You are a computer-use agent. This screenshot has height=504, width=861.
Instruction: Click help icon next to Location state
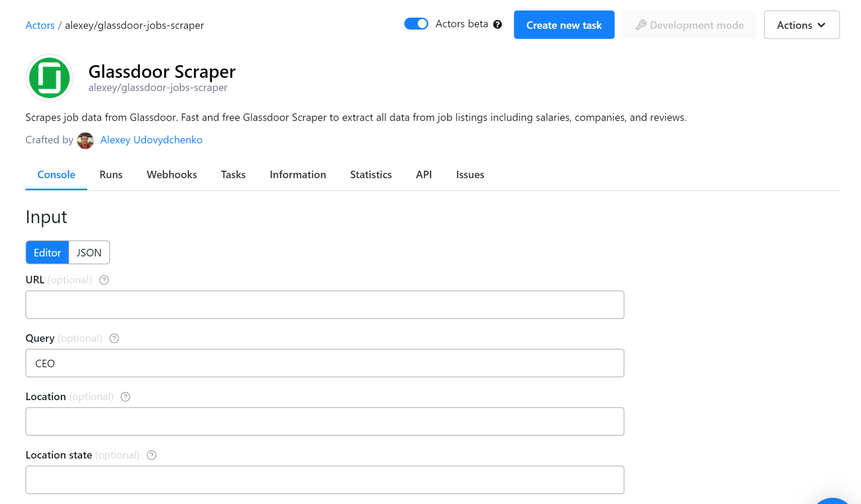[x=151, y=455]
